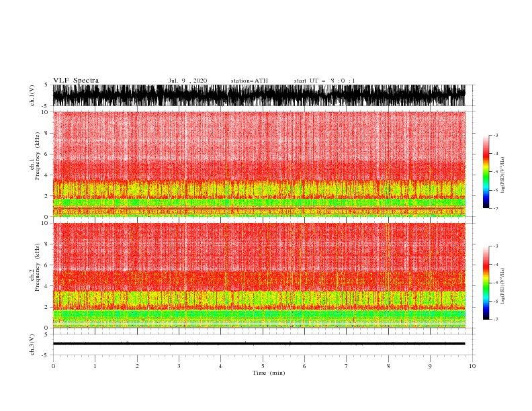Click the ch.2 color bar legend
532x411 pixels.
pyautogui.click(x=486, y=283)
